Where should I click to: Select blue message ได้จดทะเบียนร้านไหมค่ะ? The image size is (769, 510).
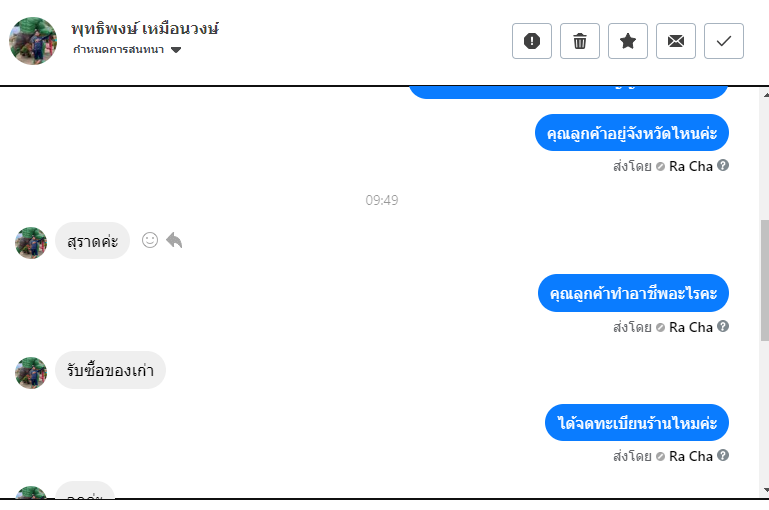pyautogui.click(x=637, y=423)
